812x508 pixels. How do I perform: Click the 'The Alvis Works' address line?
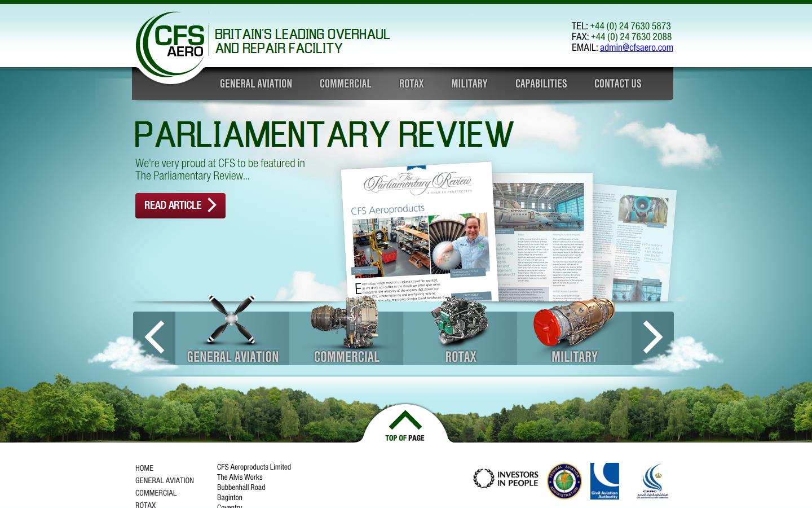pyautogui.click(x=240, y=477)
